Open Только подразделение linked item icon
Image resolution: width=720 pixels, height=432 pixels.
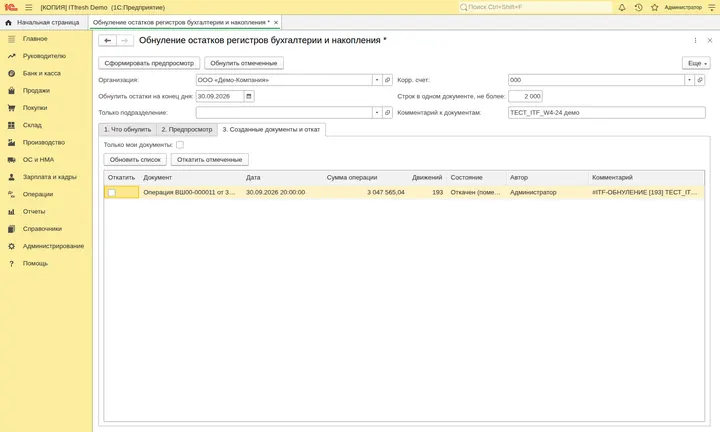coord(388,112)
